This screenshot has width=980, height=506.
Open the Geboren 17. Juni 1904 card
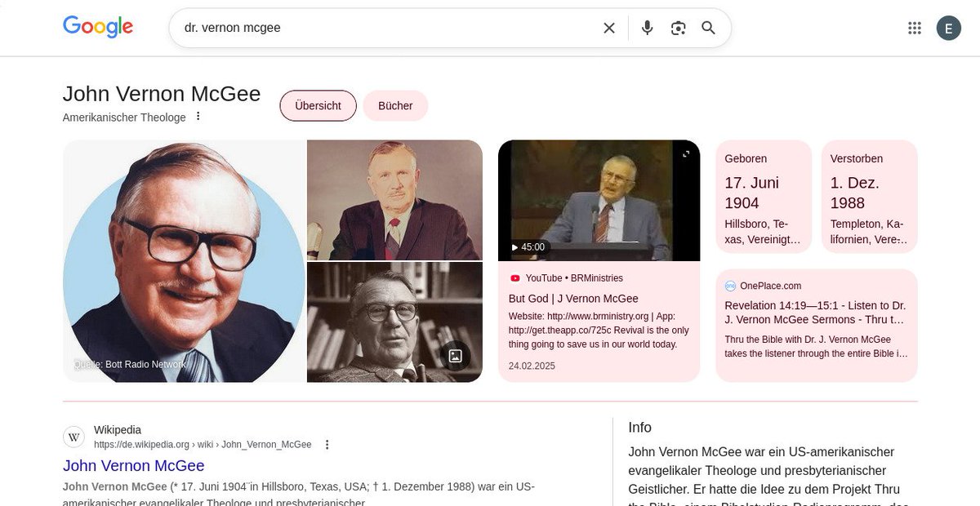coord(764,197)
